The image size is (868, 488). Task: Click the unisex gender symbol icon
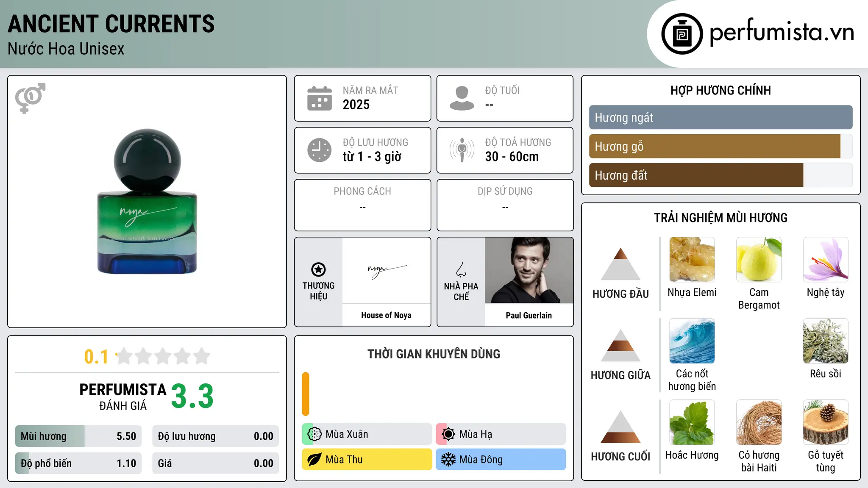pos(30,98)
